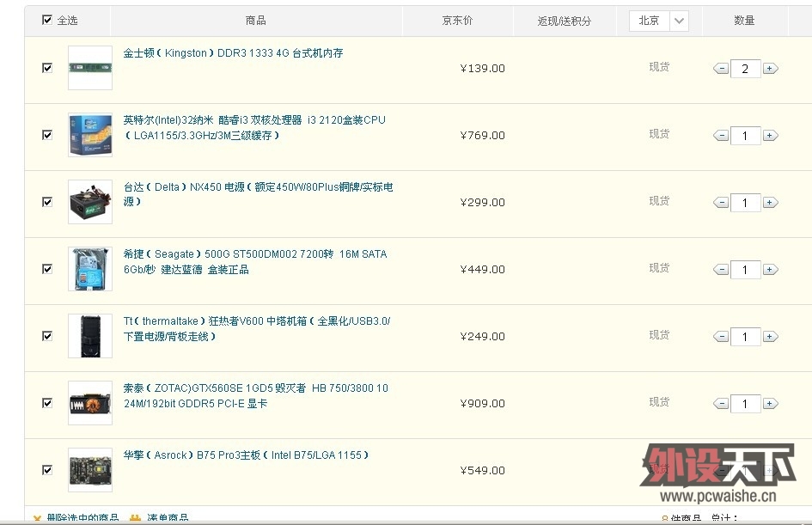The width and height of the screenshot is (812, 525).
Task: Click the 商品 column header
Action: (256, 21)
